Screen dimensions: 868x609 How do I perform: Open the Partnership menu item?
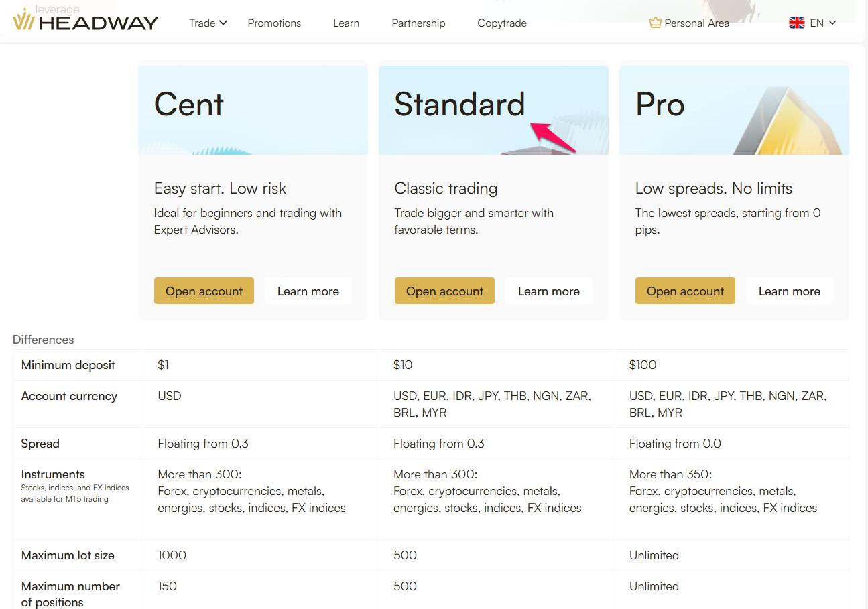click(x=418, y=23)
